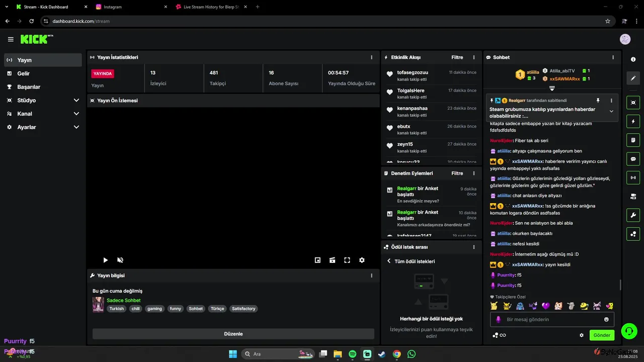Toggle the stream preview widget in the right toolbar
Image resolution: width=644 pixels, height=362 pixels.
pos(633,103)
